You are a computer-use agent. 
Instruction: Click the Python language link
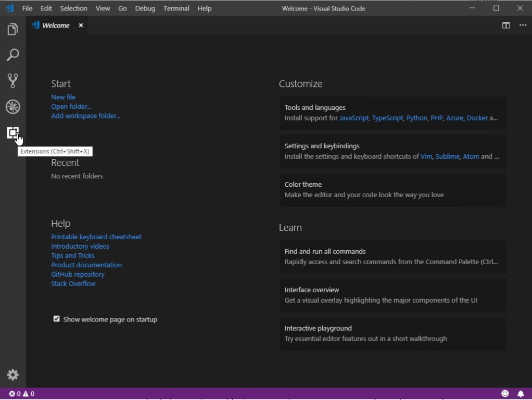pyautogui.click(x=416, y=118)
